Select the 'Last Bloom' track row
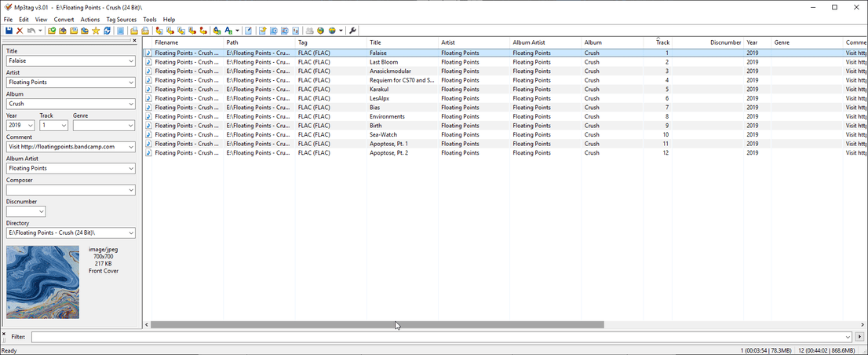 point(505,62)
